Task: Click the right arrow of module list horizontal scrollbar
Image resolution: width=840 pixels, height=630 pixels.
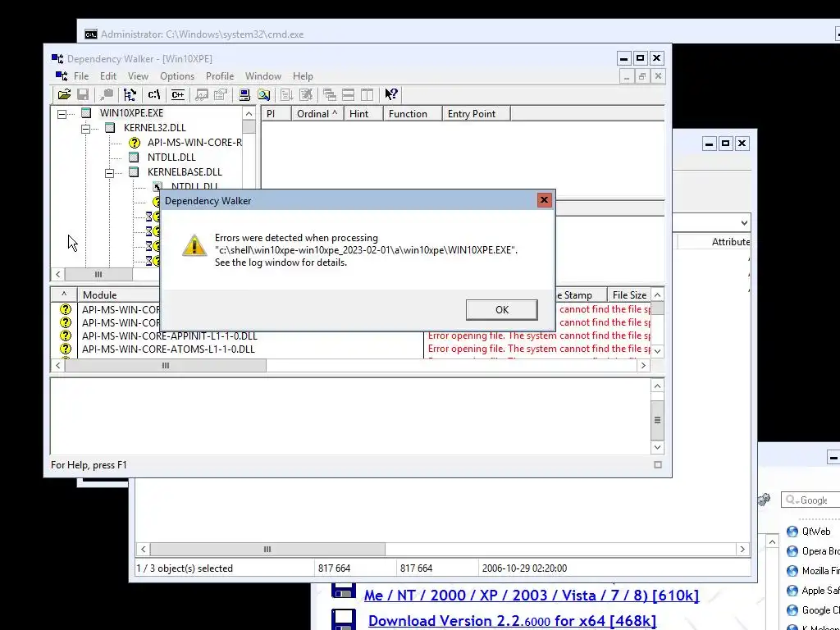Action: pos(643,365)
